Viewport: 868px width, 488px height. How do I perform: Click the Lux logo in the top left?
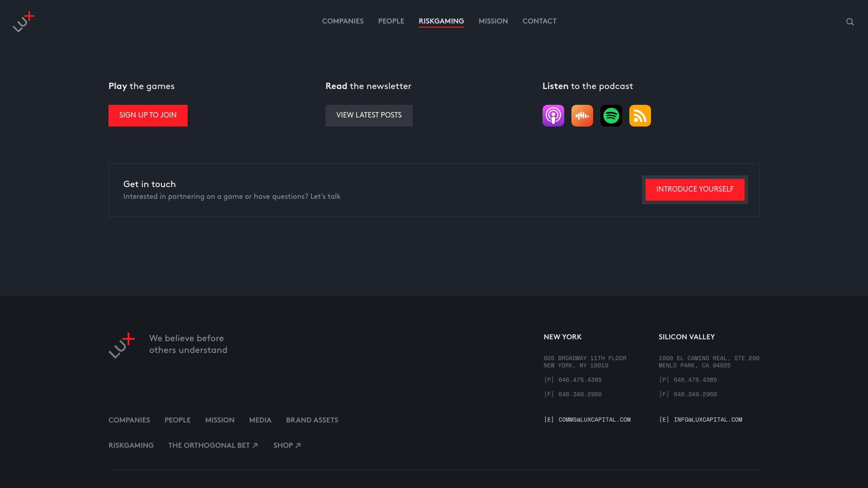[x=24, y=21]
